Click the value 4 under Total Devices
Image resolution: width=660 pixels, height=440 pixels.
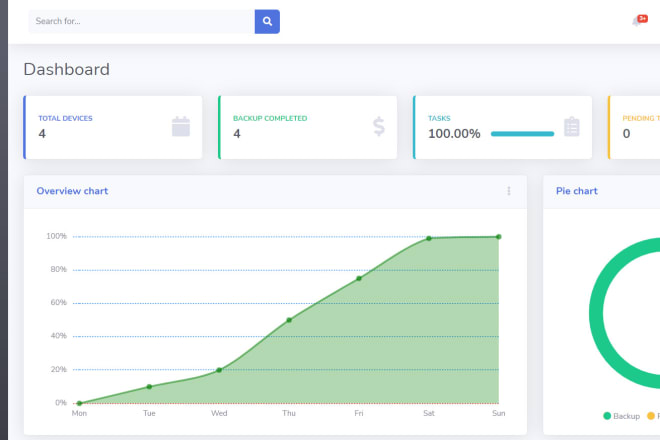(42, 134)
